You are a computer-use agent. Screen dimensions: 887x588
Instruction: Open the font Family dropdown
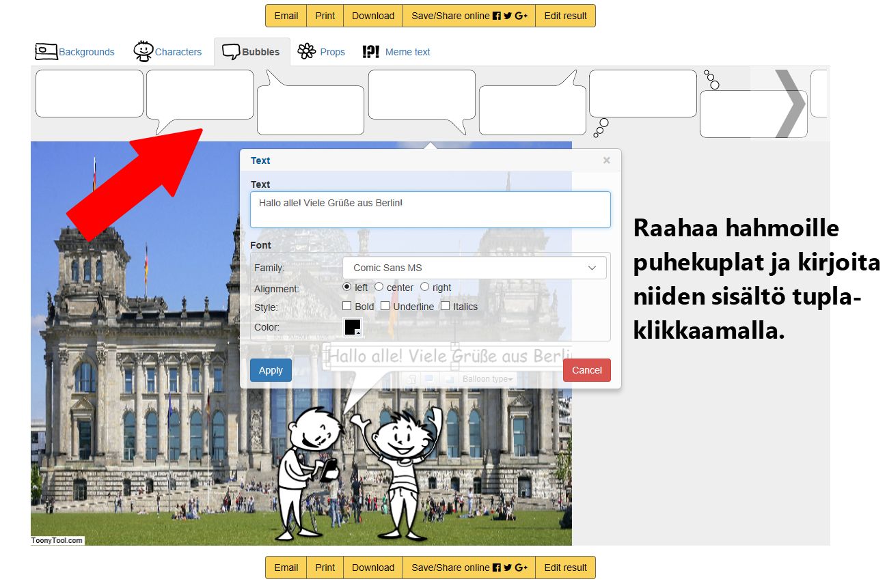click(474, 268)
